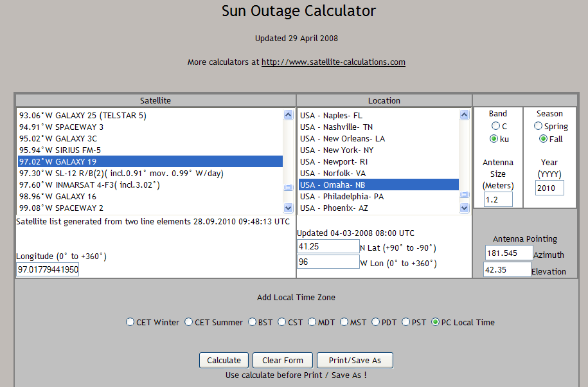Screen dimensions: 588x387
Task: Select CET Summer time zone
Action: click(x=189, y=322)
